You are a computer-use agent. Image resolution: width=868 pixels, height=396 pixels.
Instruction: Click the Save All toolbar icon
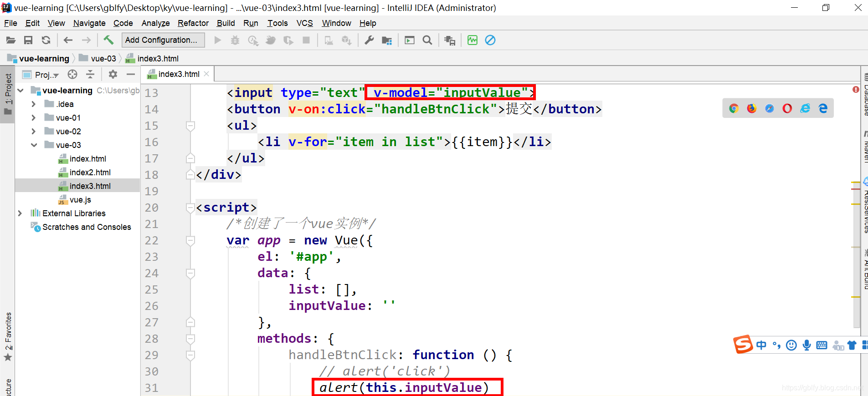tap(28, 41)
